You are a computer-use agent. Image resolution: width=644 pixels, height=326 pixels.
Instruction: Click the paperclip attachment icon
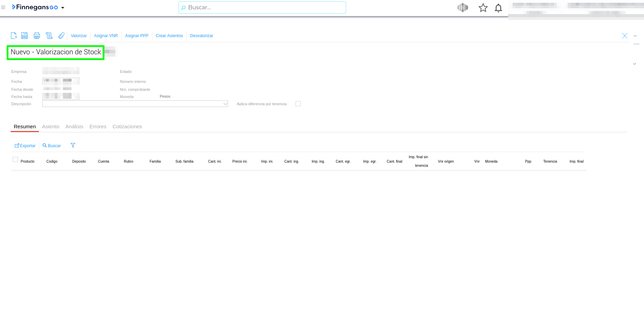point(61,36)
